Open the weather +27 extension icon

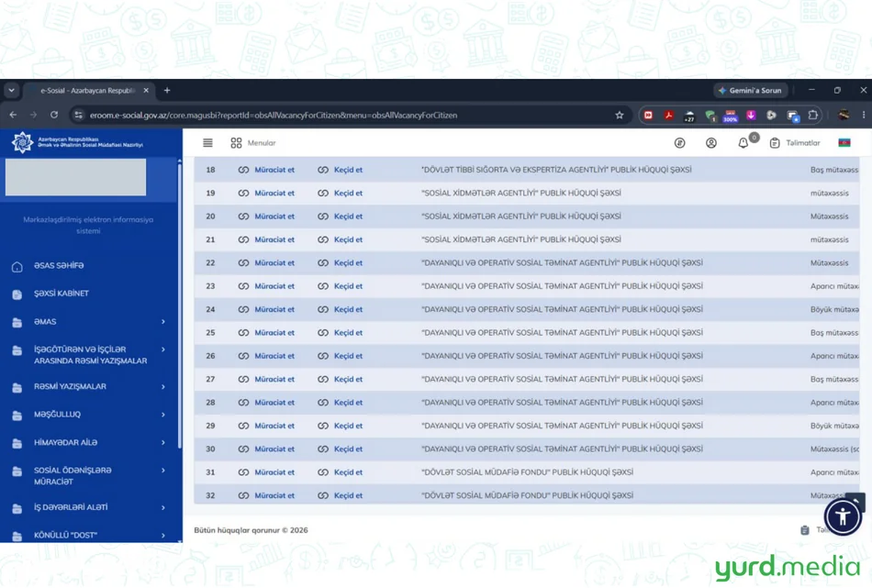click(x=689, y=116)
